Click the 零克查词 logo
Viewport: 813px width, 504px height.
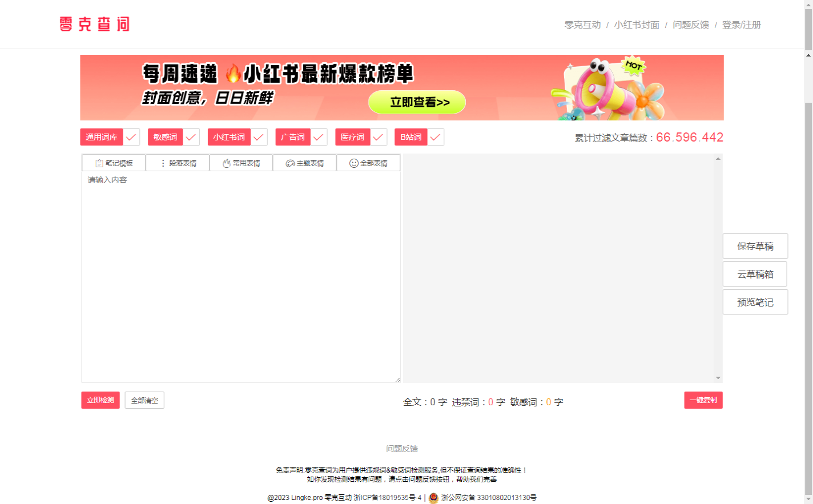pyautogui.click(x=93, y=24)
